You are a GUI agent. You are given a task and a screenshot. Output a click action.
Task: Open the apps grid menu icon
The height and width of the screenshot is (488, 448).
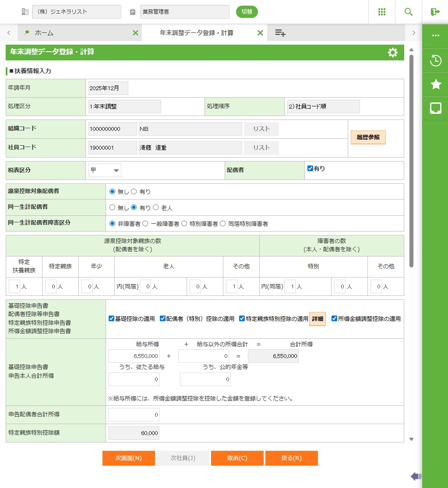click(381, 12)
